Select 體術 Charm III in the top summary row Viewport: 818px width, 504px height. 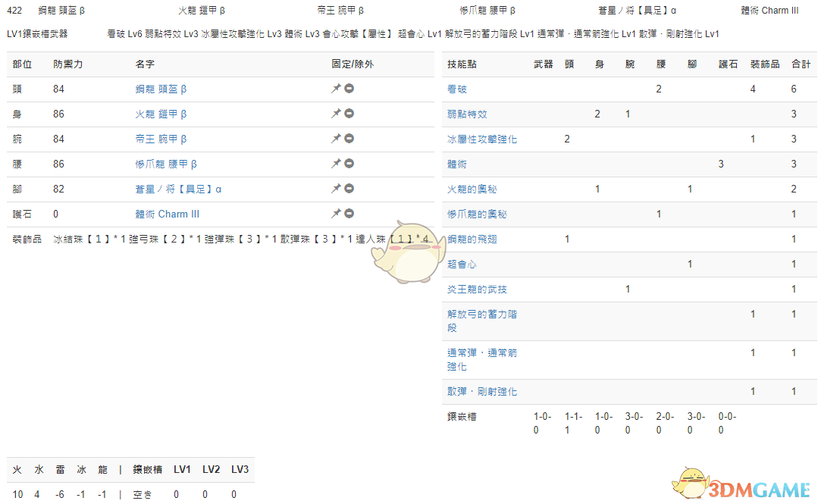click(x=769, y=11)
